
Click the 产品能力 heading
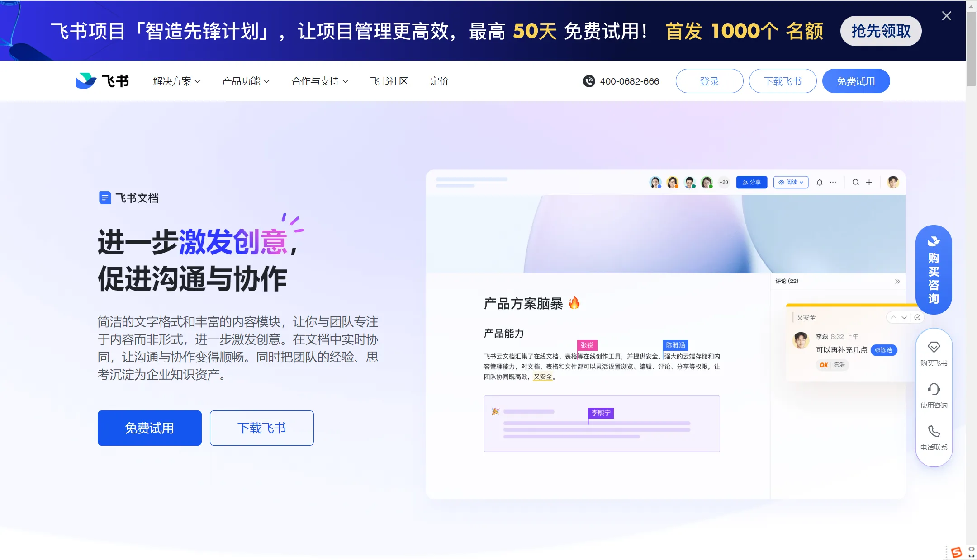(x=504, y=334)
